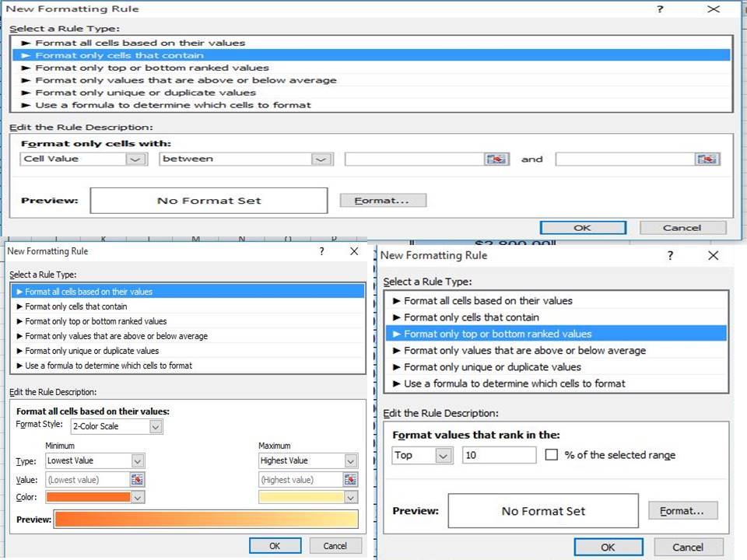Click the orange Minimum color swatch
The width and height of the screenshot is (747, 560).
(88, 497)
